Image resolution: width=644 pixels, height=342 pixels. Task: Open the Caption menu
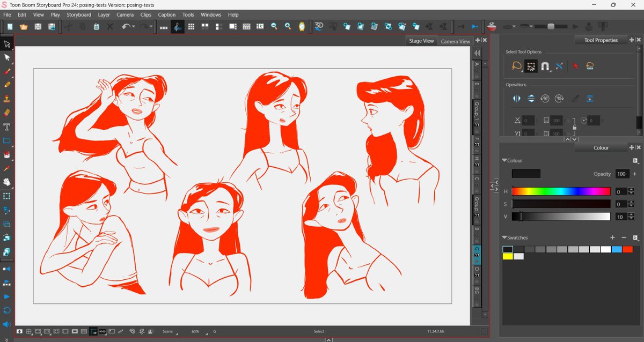(x=167, y=14)
